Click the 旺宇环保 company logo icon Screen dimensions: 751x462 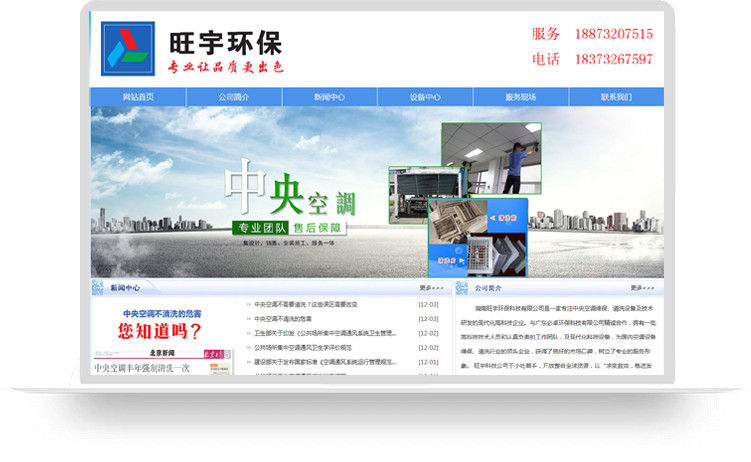click(128, 47)
